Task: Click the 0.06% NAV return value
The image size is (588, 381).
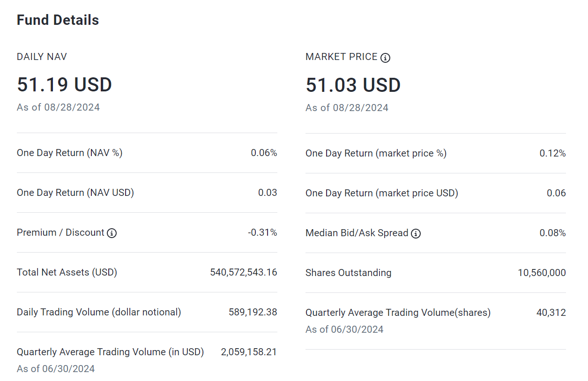Action: [264, 153]
